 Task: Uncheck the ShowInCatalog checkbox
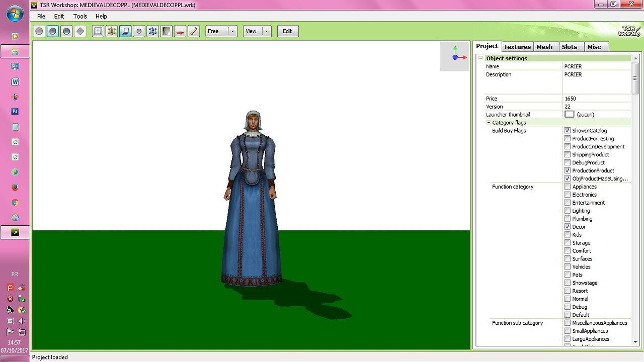[568, 131]
